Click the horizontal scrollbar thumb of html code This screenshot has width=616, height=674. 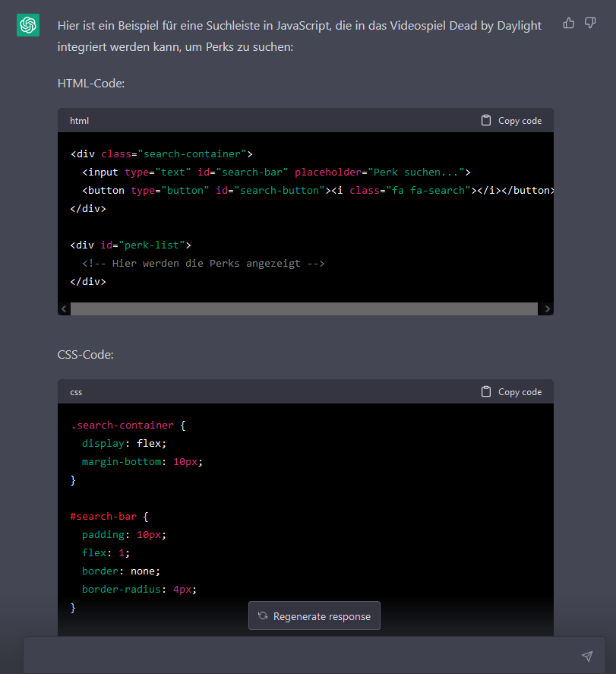pyautogui.click(x=304, y=309)
